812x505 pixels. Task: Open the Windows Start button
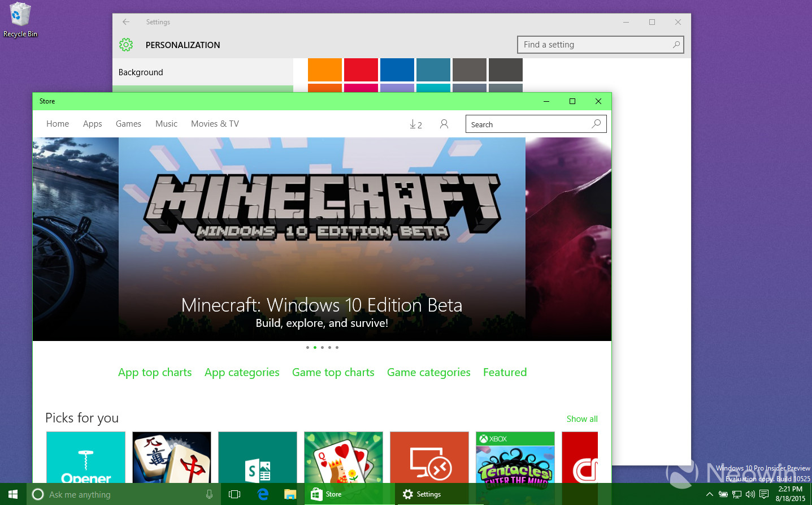pyautogui.click(x=13, y=494)
